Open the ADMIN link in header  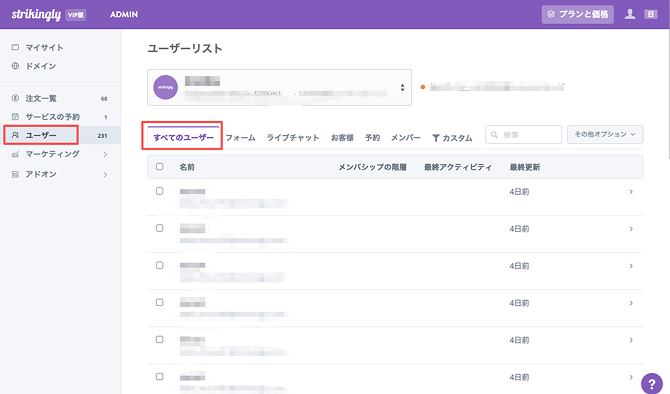point(124,15)
